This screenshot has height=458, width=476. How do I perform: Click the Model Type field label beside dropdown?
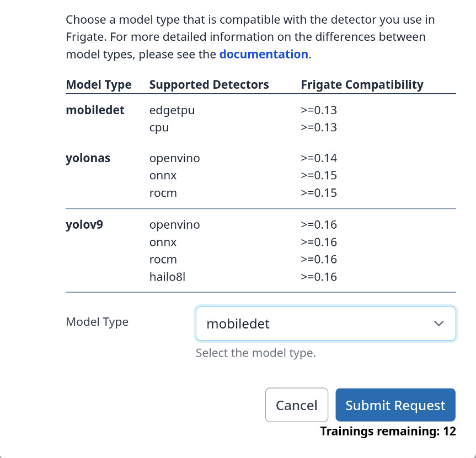[97, 322]
